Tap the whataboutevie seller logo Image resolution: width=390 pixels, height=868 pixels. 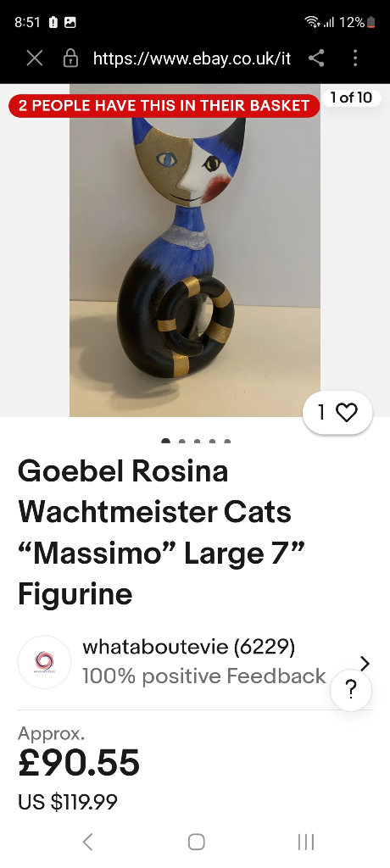click(x=44, y=662)
